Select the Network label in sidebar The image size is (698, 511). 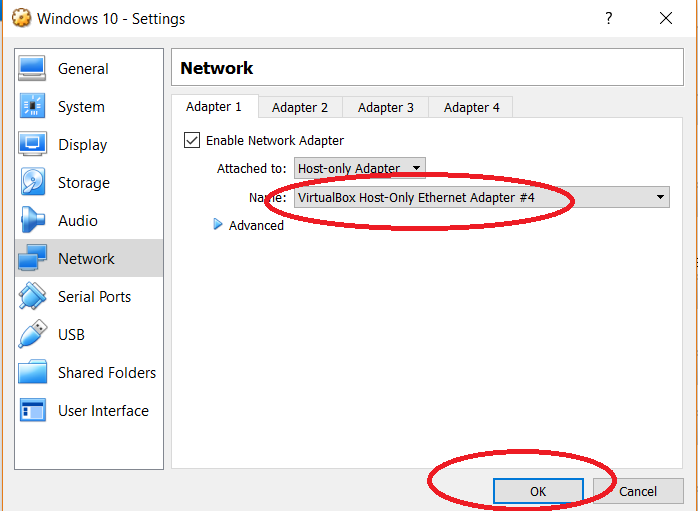tap(86, 259)
